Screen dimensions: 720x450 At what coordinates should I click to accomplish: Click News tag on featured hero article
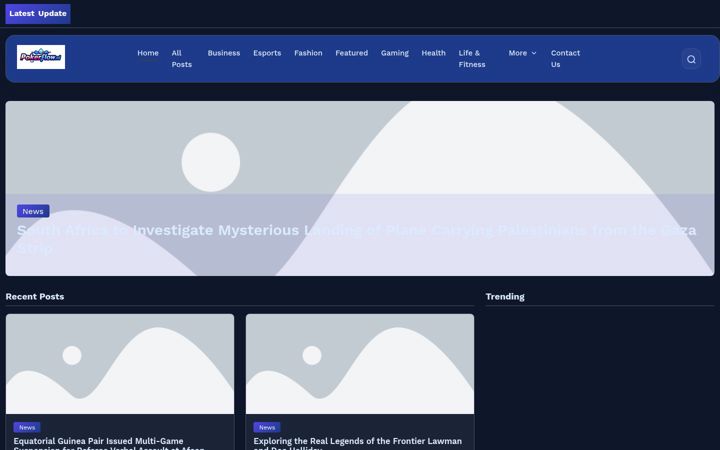(x=33, y=211)
